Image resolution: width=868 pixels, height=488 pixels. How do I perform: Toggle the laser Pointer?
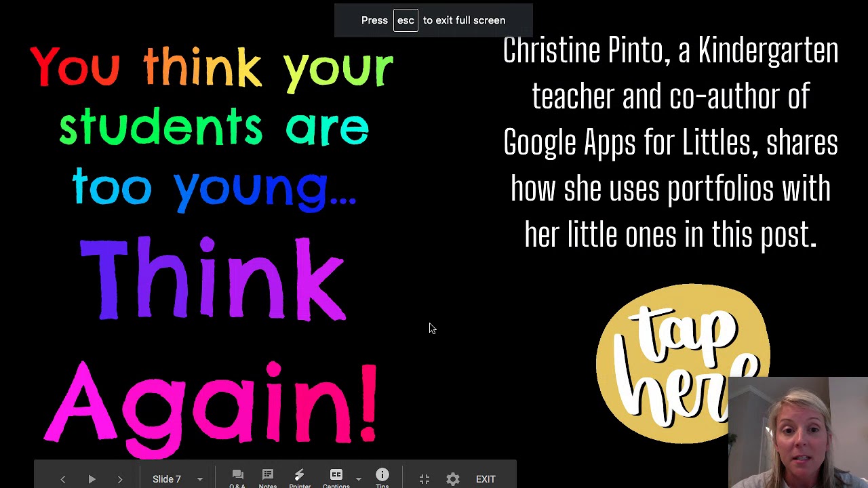(299, 478)
